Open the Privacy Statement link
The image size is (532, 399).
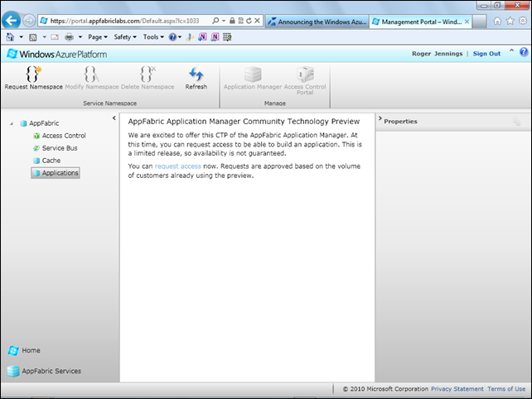tap(457, 389)
